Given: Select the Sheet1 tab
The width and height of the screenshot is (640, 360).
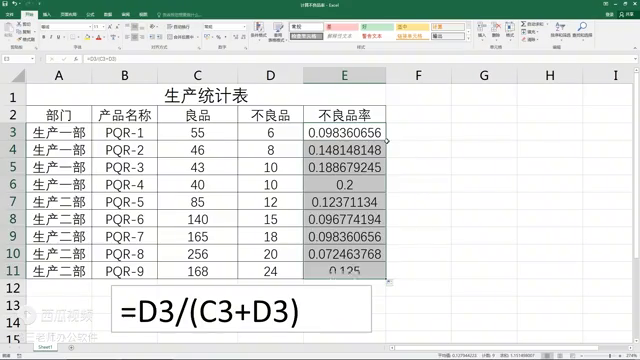Looking at the screenshot, I should (x=45, y=347).
